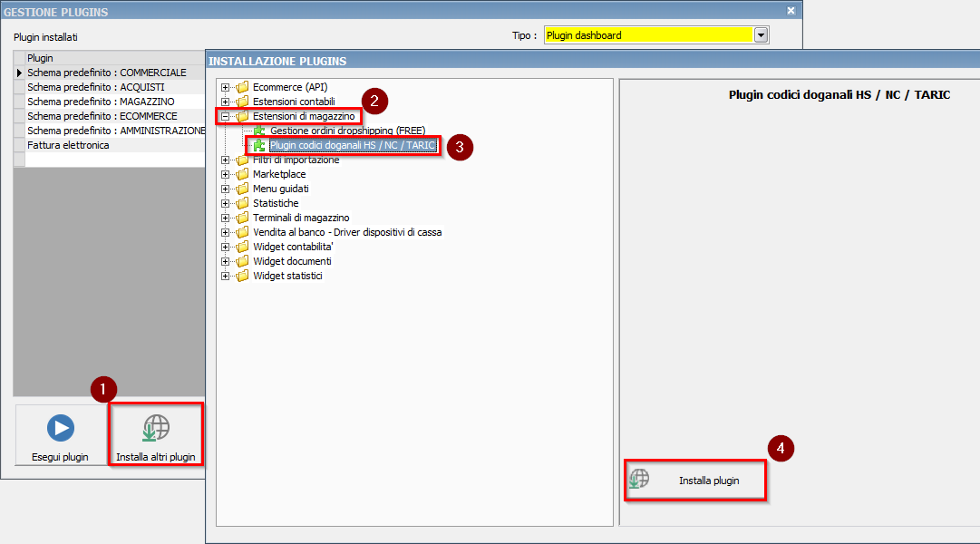The width and height of the screenshot is (980, 544).
Task: Expand the Marketplace category
Action: [x=225, y=174]
